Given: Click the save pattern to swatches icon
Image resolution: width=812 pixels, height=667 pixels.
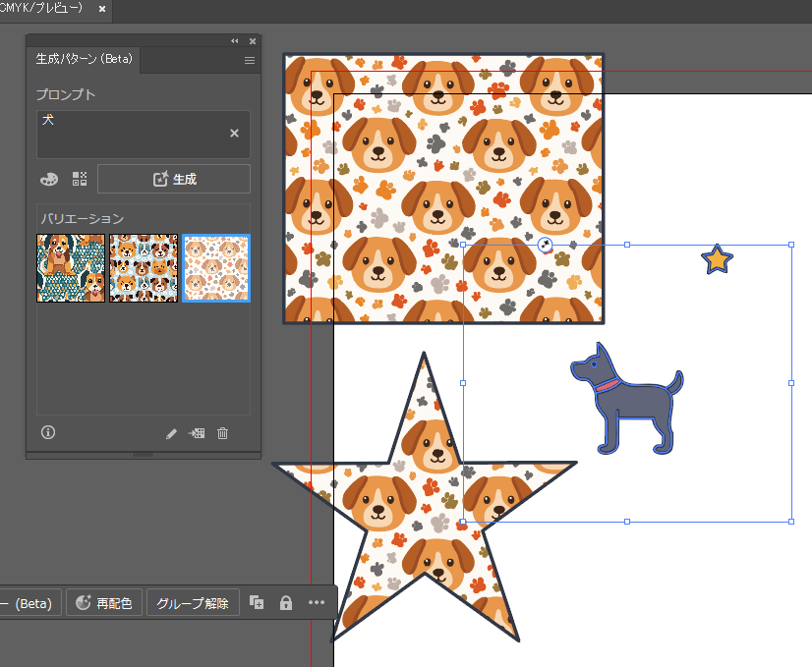Looking at the screenshot, I should tap(197, 433).
